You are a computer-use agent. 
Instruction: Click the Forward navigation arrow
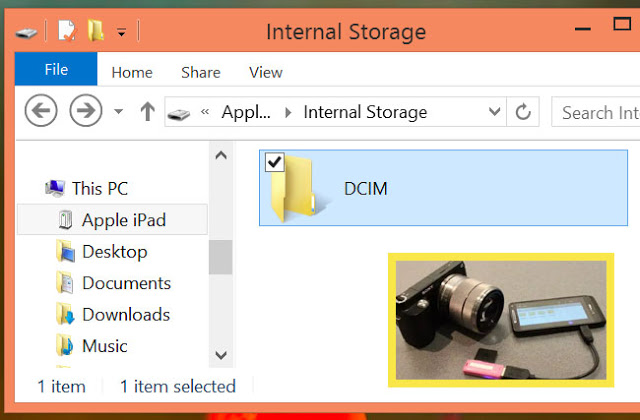[x=86, y=111]
